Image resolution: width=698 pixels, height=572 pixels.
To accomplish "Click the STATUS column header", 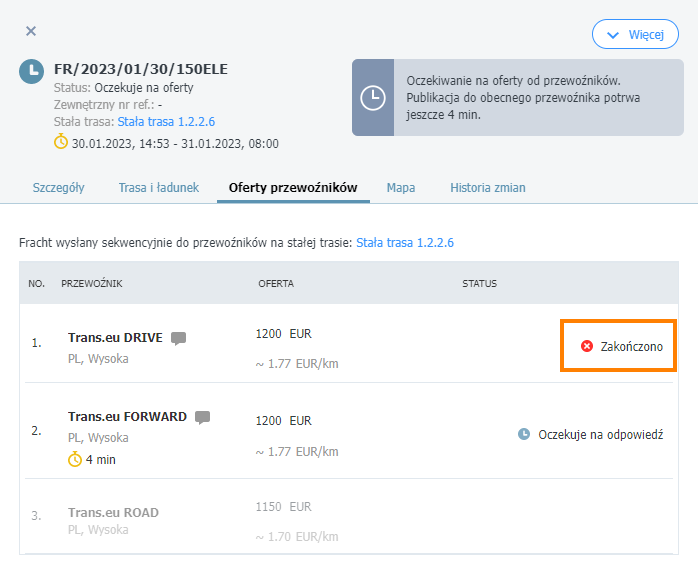I will [x=479, y=284].
